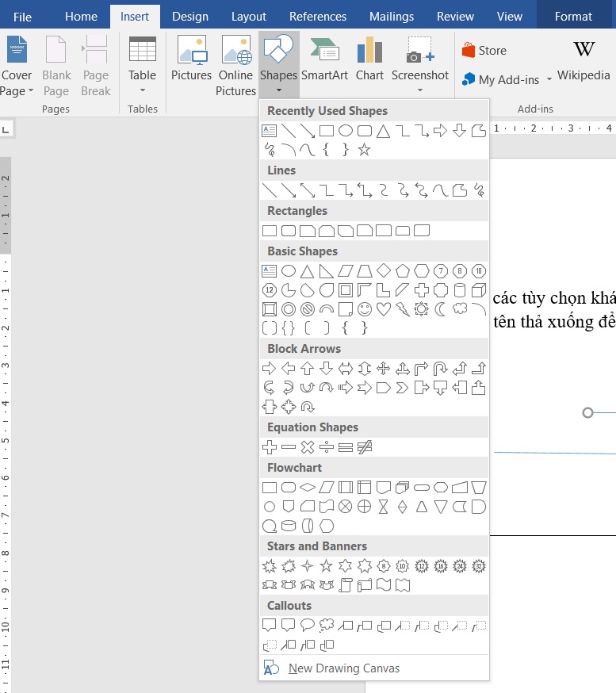Switch to the Design tab

coord(190,16)
